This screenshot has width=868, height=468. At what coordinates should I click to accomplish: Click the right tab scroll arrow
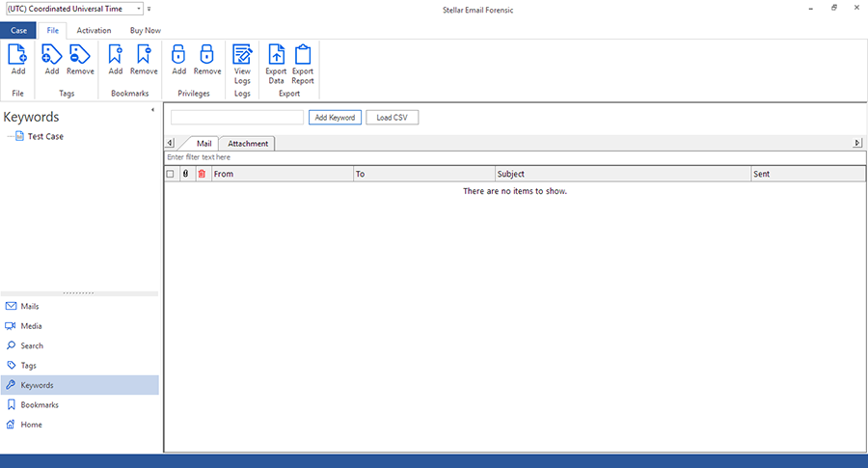[x=857, y=143]
